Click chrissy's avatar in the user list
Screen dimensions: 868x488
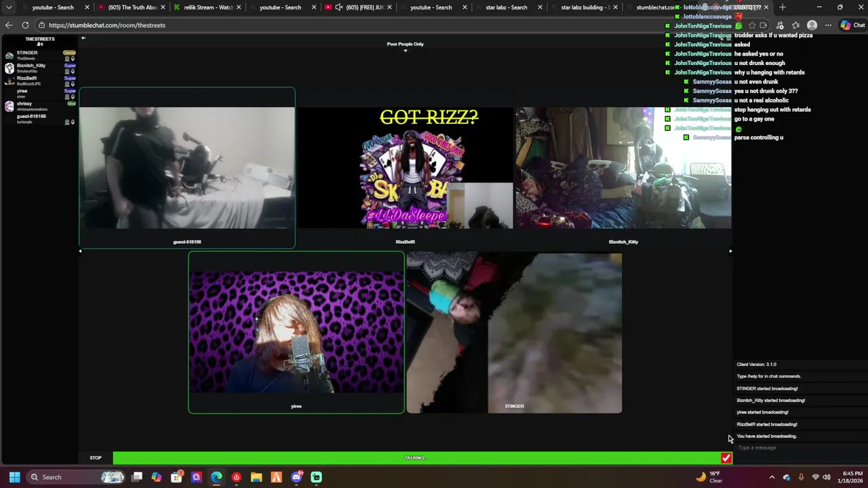coord(9,106)
